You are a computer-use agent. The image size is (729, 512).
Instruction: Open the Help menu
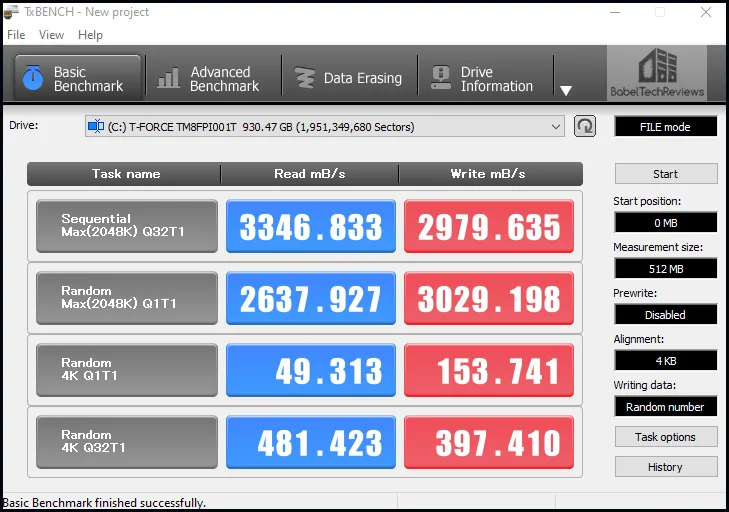[x=90, y=35]
